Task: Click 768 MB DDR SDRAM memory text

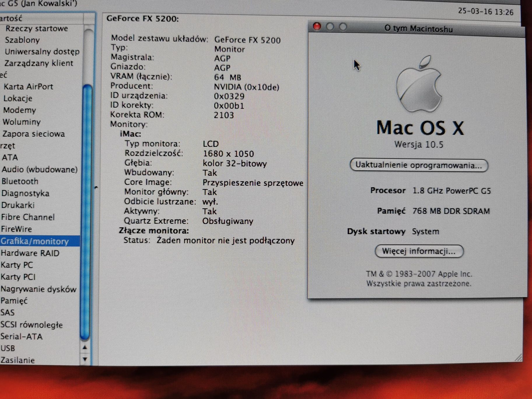Action: click(x=451, y=211)
